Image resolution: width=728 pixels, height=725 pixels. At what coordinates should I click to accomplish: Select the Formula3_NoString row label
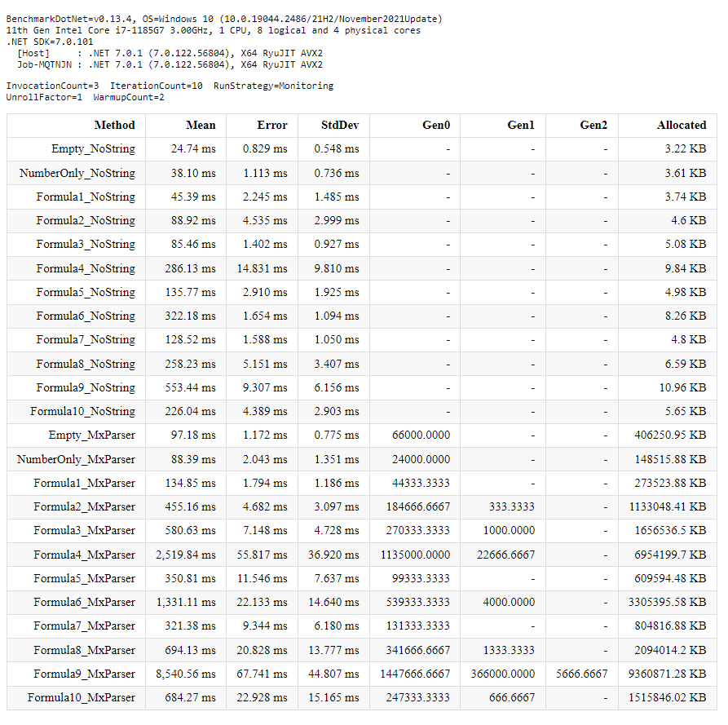pyautogui.click(x=86, y=245)
